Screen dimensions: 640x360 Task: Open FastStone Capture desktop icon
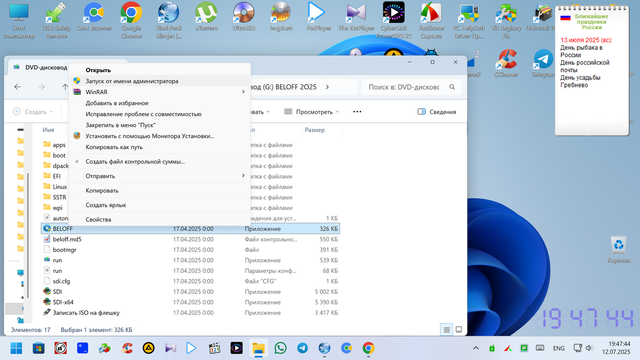pos(431,20)
